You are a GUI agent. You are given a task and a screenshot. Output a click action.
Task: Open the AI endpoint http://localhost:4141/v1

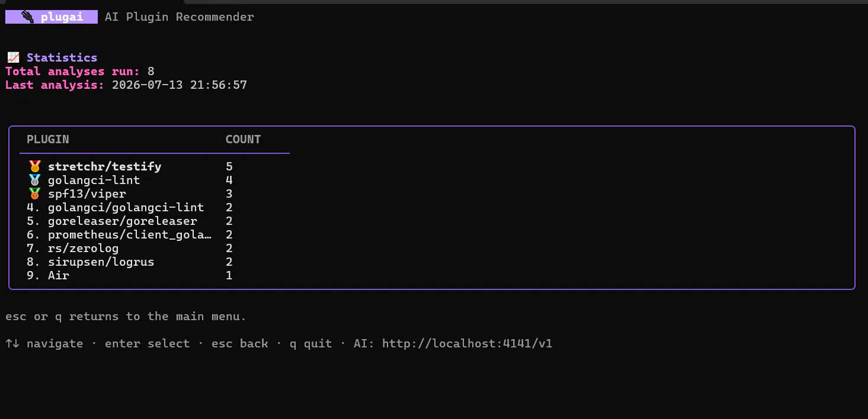467,343
